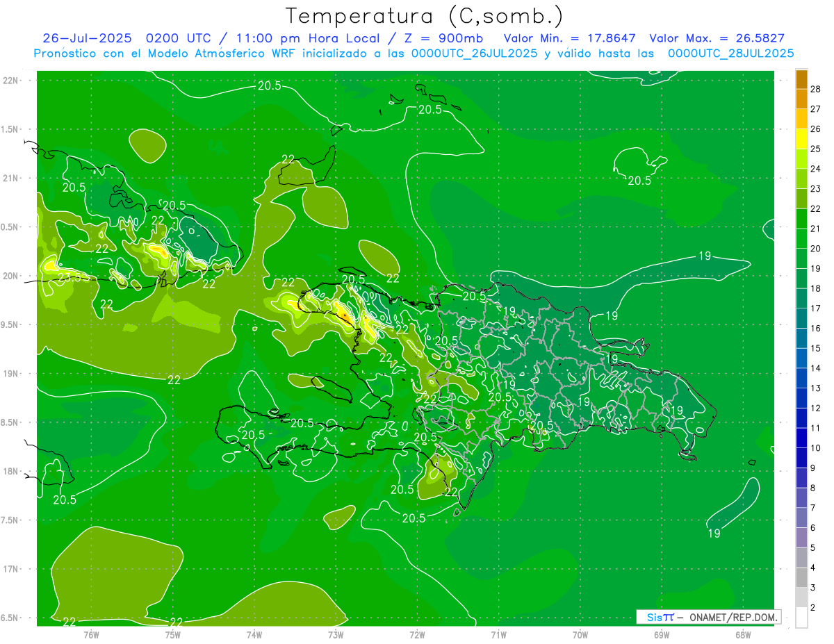
Task: Click the '75W' longitude axis label
Action: click(172, 634)
